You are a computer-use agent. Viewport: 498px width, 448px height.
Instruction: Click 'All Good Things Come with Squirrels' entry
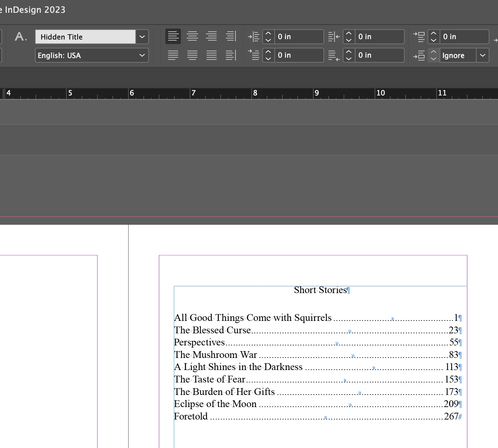253,318
